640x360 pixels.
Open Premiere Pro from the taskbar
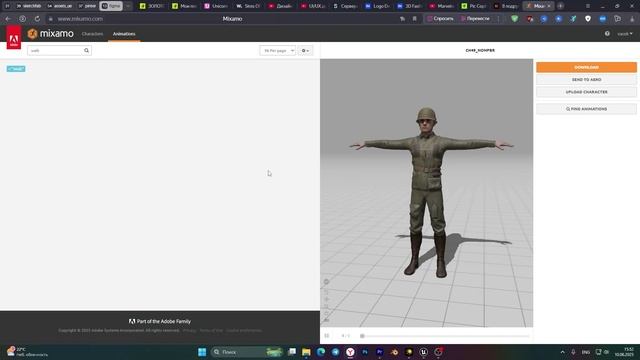(380, 352)
